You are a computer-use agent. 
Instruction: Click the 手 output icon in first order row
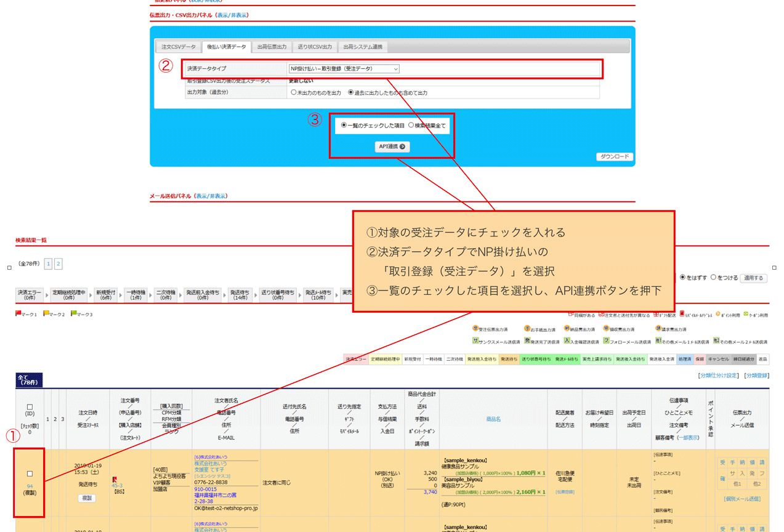(732, 462)
